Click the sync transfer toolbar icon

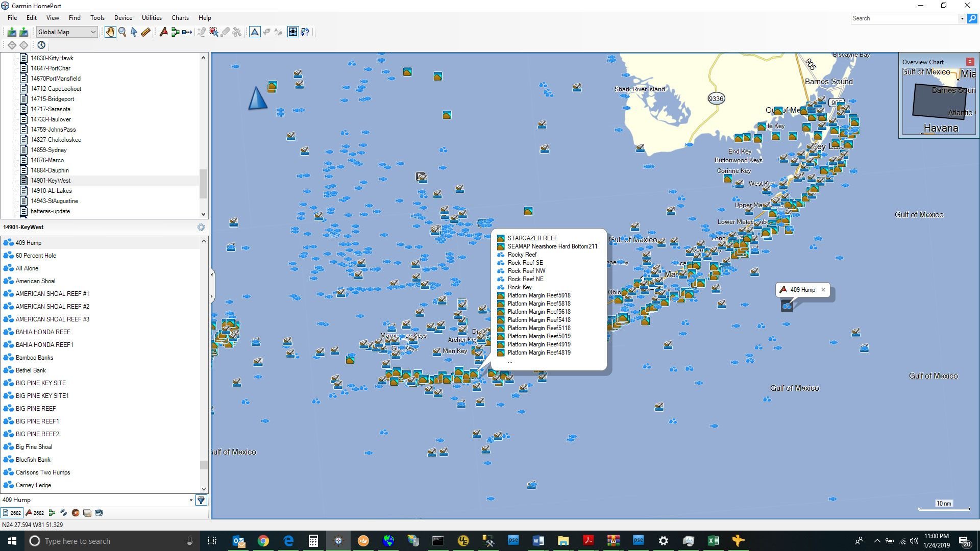click(x=305, y=32)
